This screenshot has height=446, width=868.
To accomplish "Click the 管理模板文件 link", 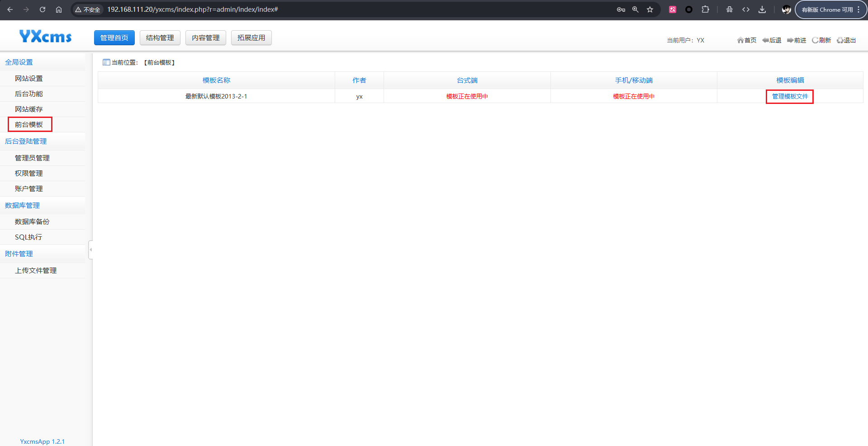I will (x=790, y=97).
